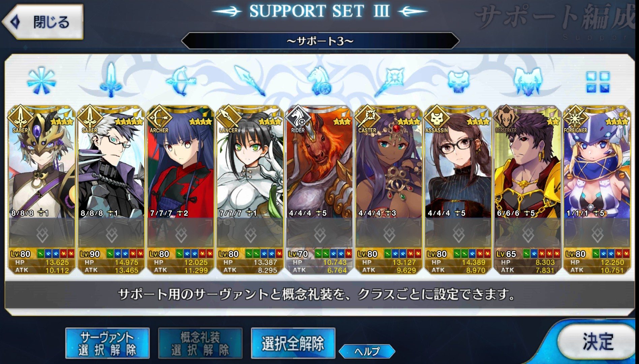Image resolution: width=639 pixels, height=364 pixels.
Task: Select the Saber class sword icon
Action: tap(111, 81)
